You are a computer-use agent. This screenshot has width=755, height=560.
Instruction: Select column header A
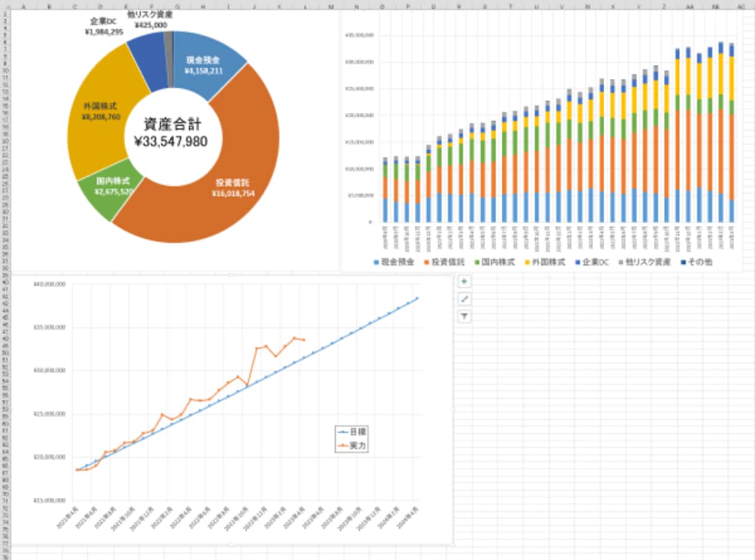[x=24, y=5]
